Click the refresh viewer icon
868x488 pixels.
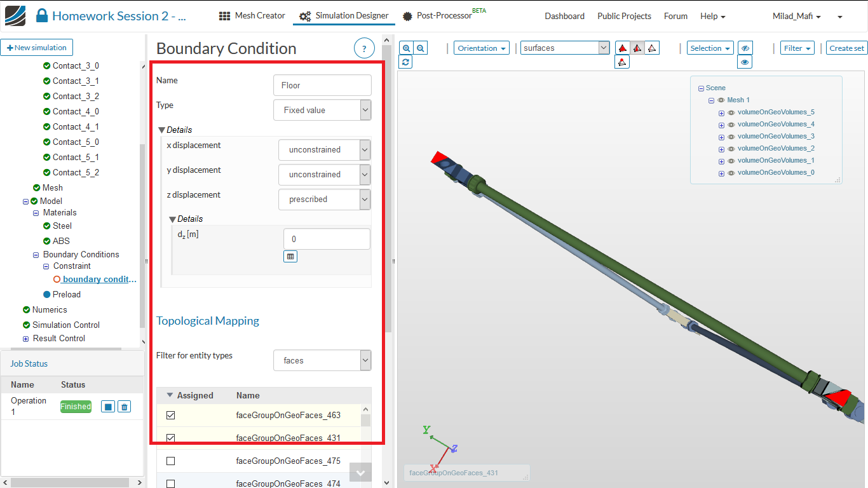pyautogui.click(x=406, y=62)
